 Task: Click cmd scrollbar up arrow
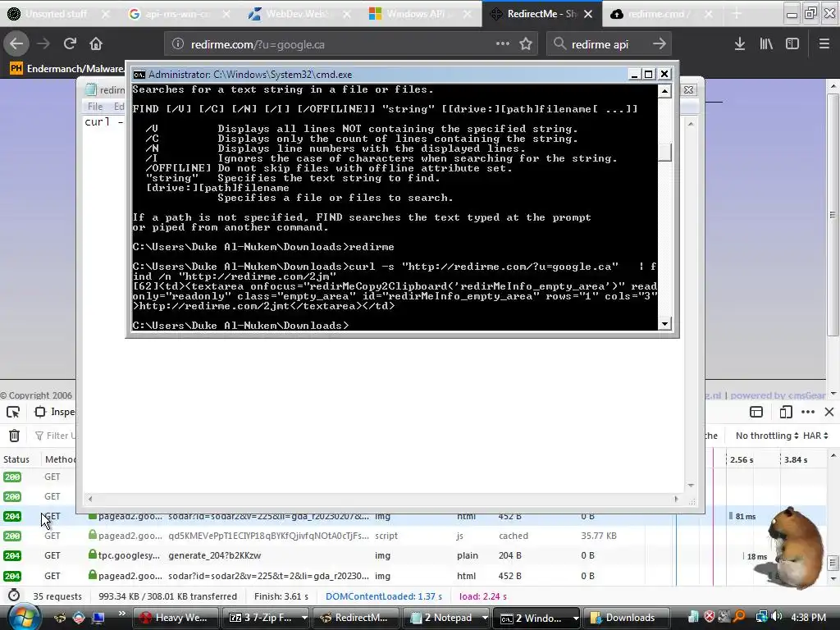(664, 92)
